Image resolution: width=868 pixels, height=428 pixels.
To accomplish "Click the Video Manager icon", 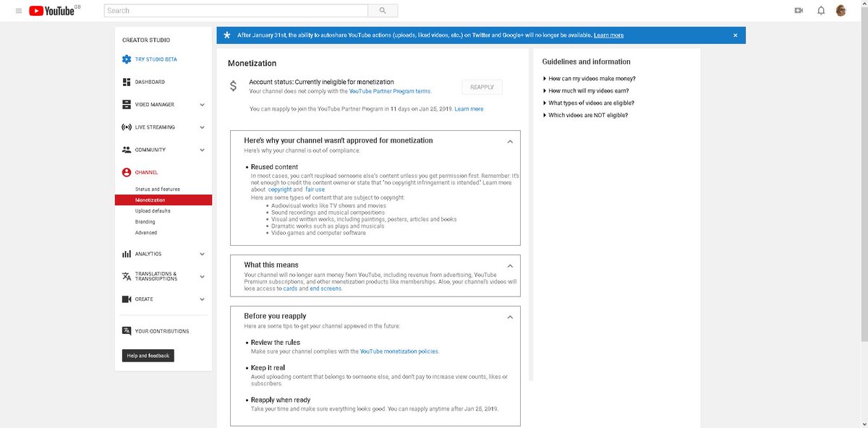I will click(x=127, y=105).
